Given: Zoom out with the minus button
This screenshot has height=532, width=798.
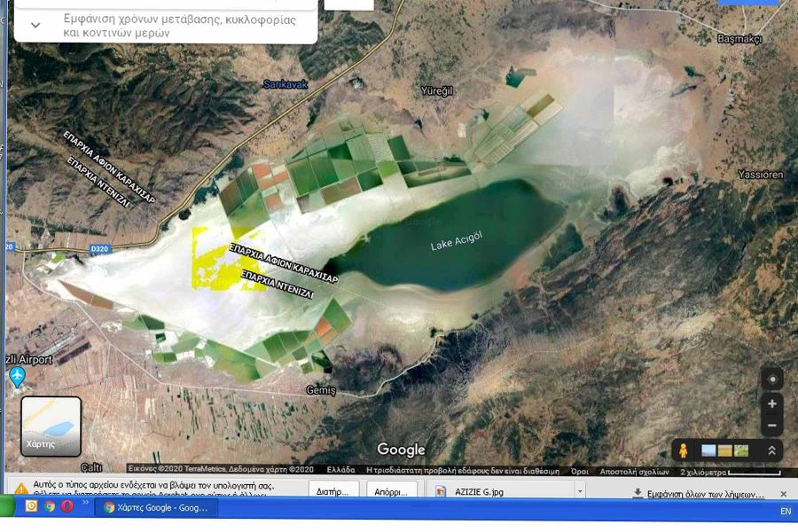Looking at the screenshot, I should 771,426.
